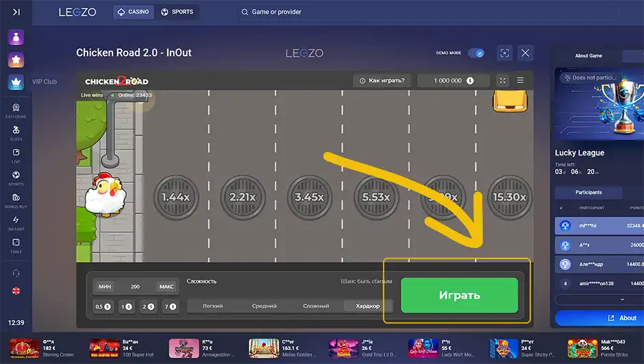Image resolution: width=644 pixels, height=364 pixels.
Task: Go to the LEGZO home logo
Action: coord(77,12)
